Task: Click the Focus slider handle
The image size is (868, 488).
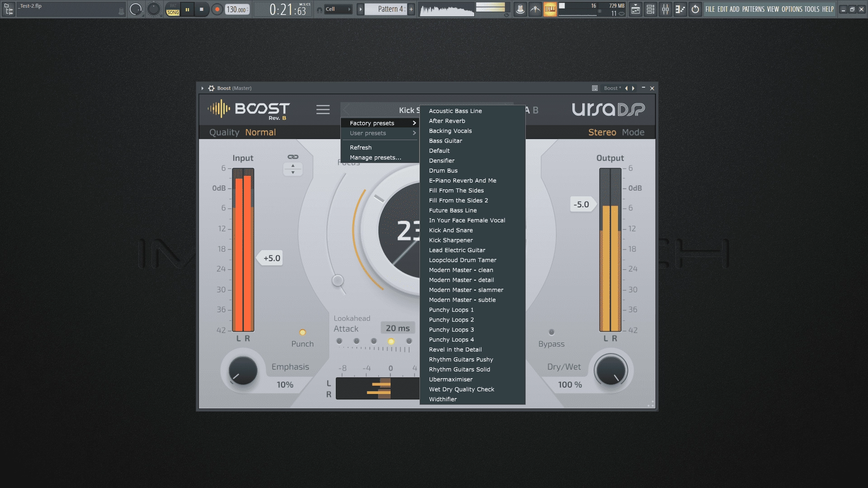Action: [x=338, y=281]
